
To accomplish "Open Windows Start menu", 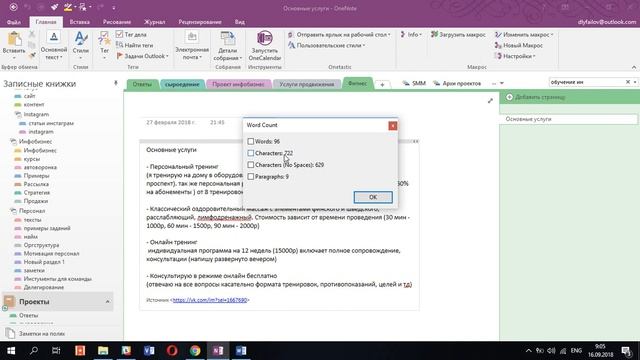I will click(x=11, y=351).
